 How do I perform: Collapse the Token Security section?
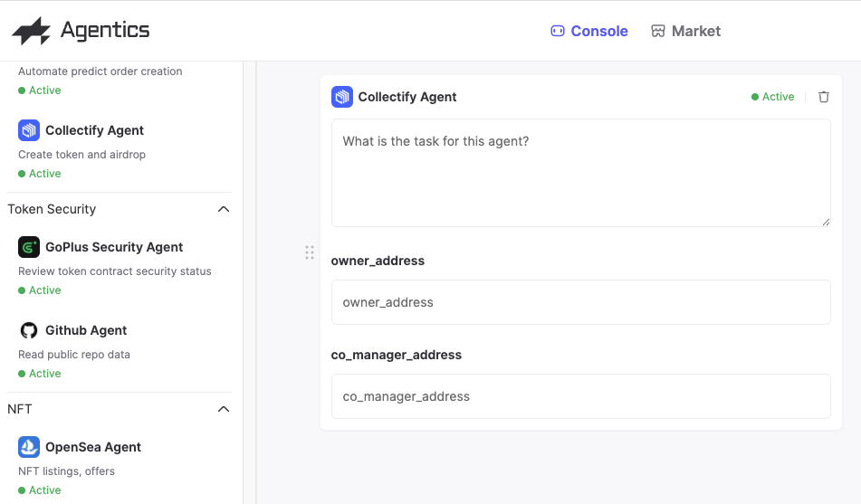click(224, 209)
